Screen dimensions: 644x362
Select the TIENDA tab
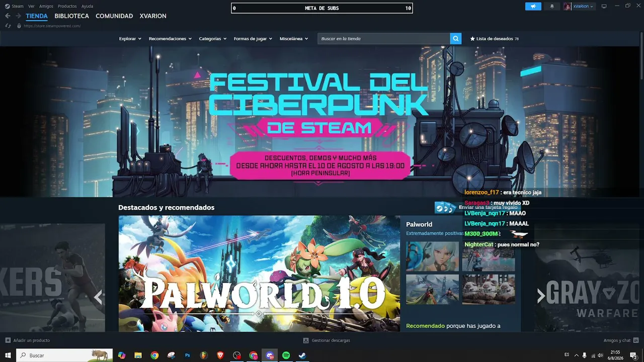(x=37, y=16)
